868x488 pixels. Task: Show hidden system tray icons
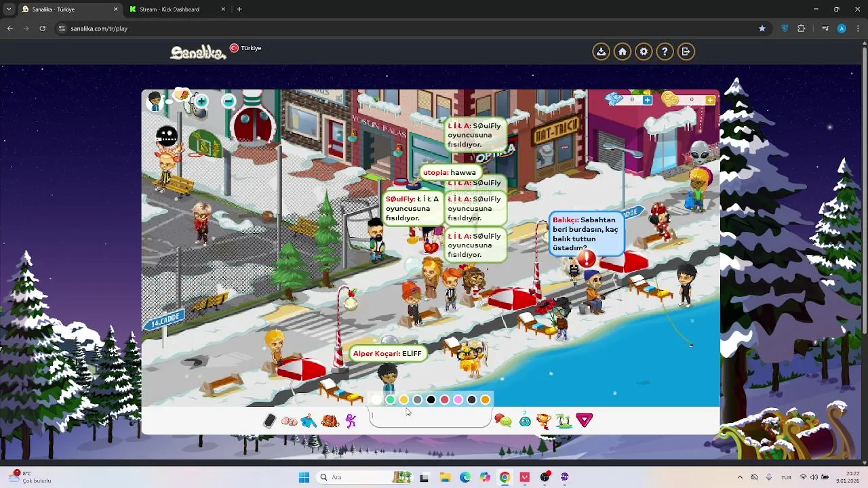(x=740, y=477)
